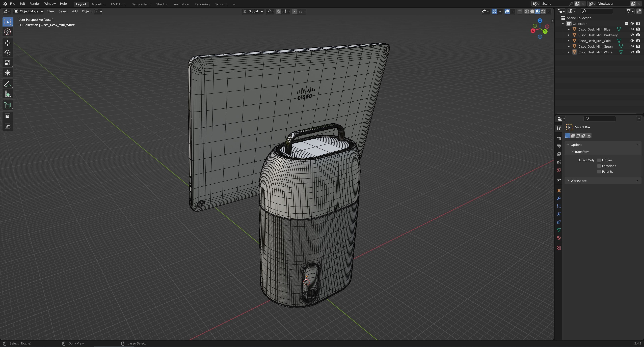Expand the Workspace panel

[578, 181]
